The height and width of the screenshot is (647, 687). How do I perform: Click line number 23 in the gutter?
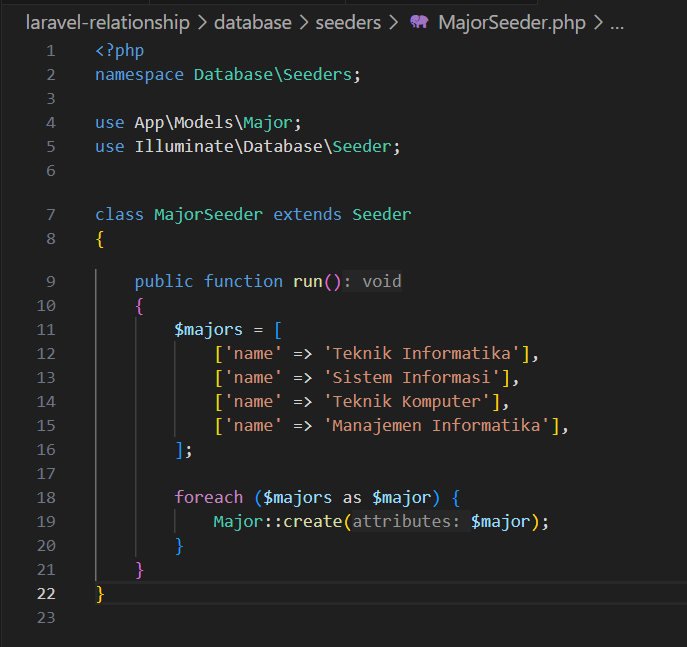pyautogui.click(x=46, y=618)
